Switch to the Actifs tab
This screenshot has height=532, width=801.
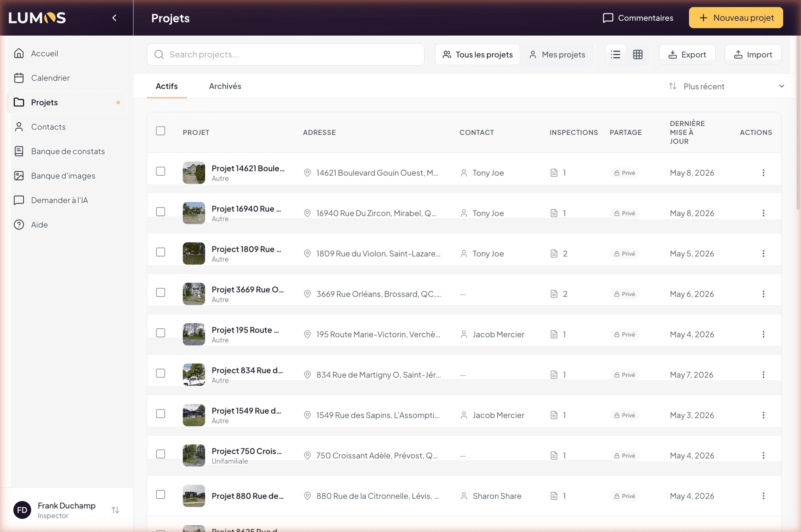click(167, 86)
